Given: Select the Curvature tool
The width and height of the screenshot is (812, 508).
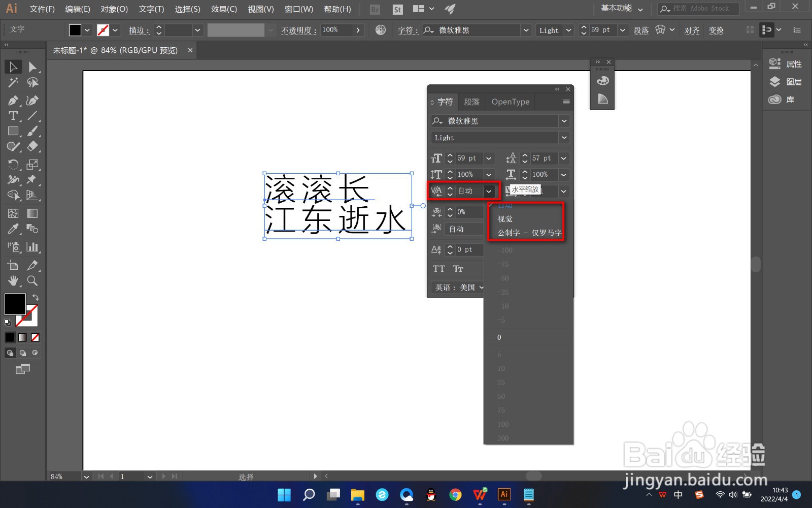Looking at the screenshot, I should [x=32, y=101].
